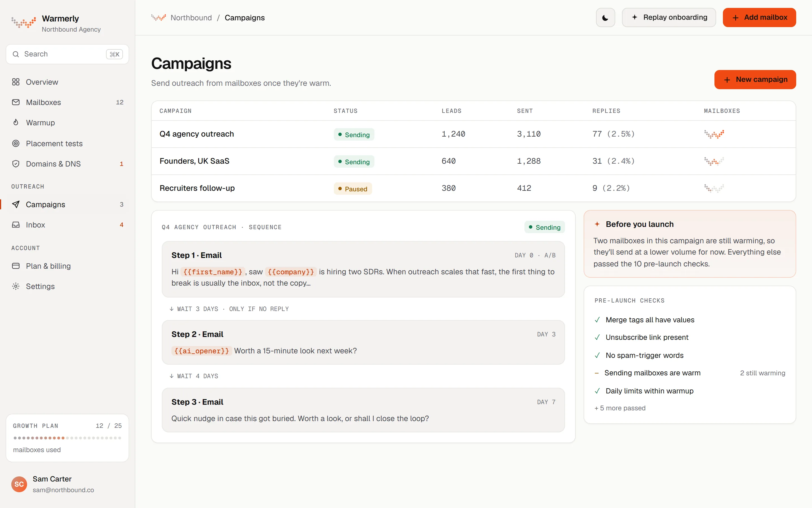Image resolution: width=812 pixels, height=508 pixels.
Task: Click the Paused status badge
Action: 353,189
